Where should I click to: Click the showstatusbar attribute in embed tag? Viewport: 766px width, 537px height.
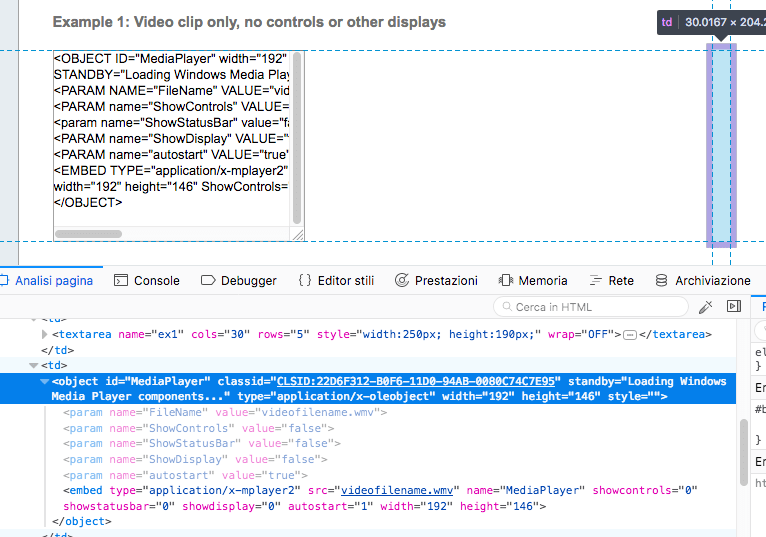(119, 506)
